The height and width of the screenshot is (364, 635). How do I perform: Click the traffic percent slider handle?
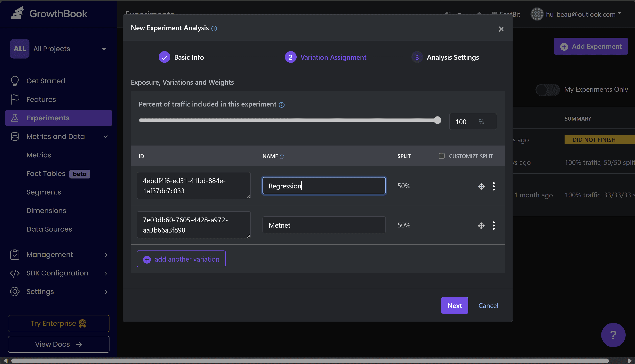click(438, 120)
